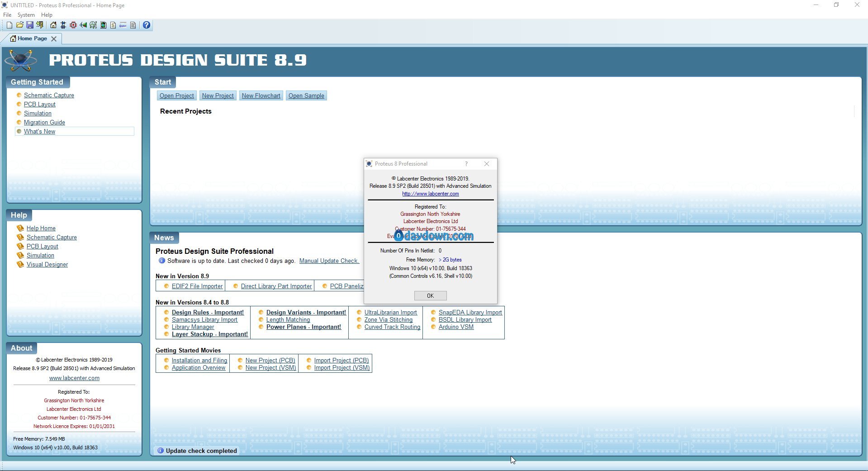Viewport: 868px width, 471px height.
Task: Click the Open Project folder toolbar icon
Action: (x=19, y=25)
